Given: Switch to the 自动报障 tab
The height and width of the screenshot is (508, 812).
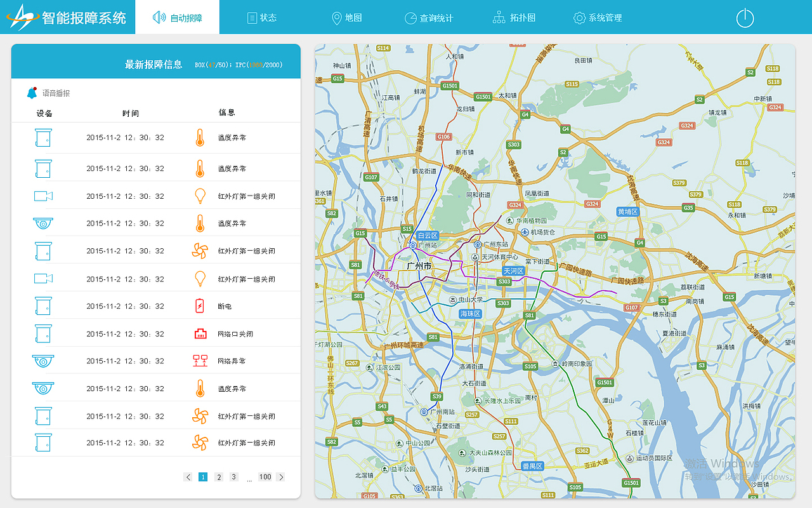Looking at the screenshot, I should (x=178, y=17).
